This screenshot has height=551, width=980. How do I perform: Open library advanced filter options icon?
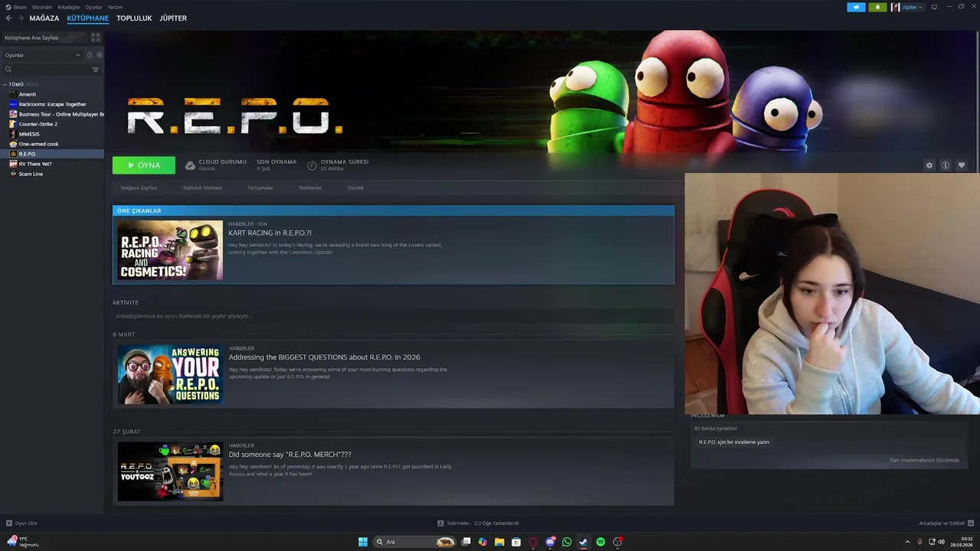tap(96, 70)
